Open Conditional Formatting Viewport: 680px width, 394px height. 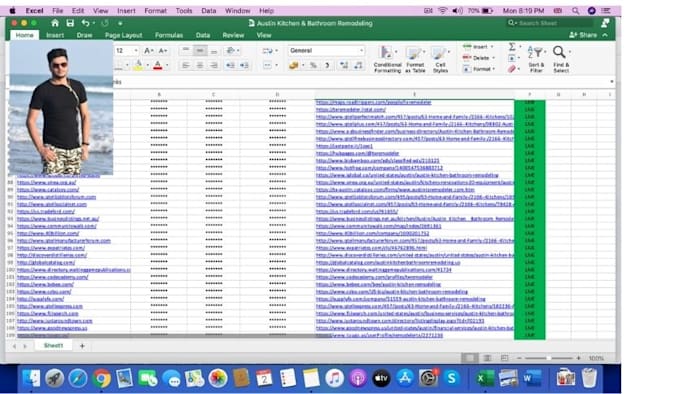point(387,59)
